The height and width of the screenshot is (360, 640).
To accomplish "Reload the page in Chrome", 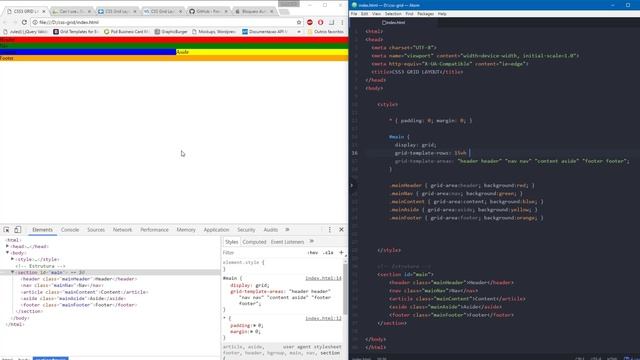I will point(24,22).
